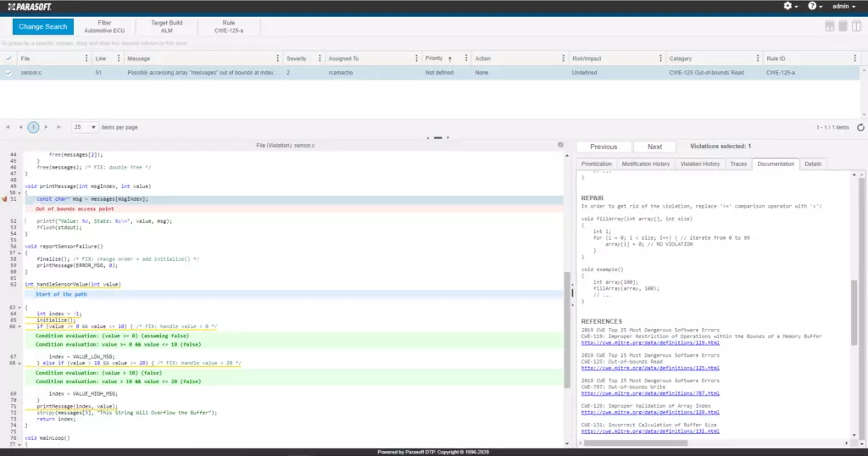Open Risk/Impact column options menu
This screenshot has width=868, height=456.
660,58
